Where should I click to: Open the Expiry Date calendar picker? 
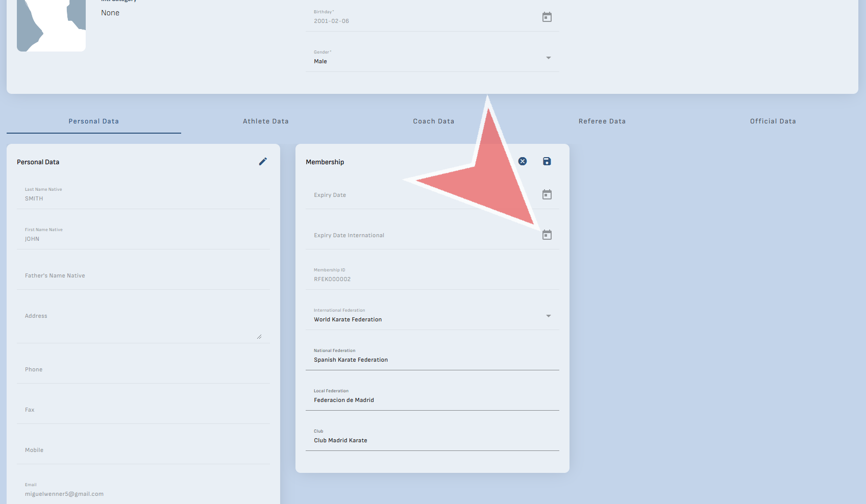(547, 195)
